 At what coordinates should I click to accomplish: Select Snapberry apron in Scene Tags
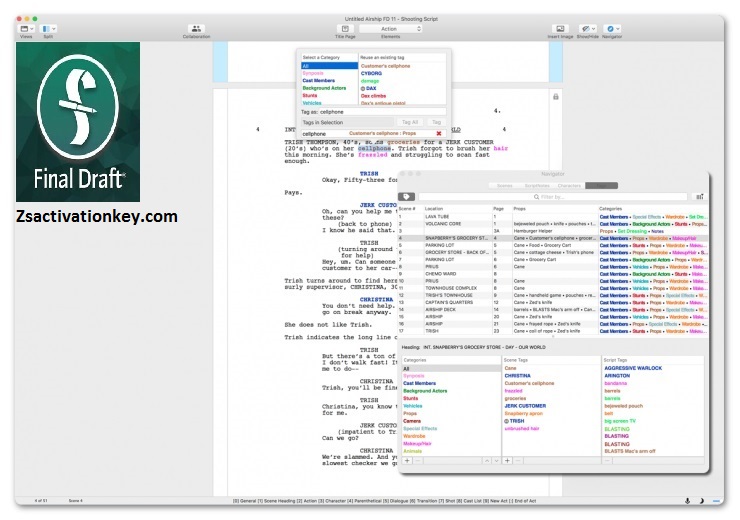click(523, 413)
